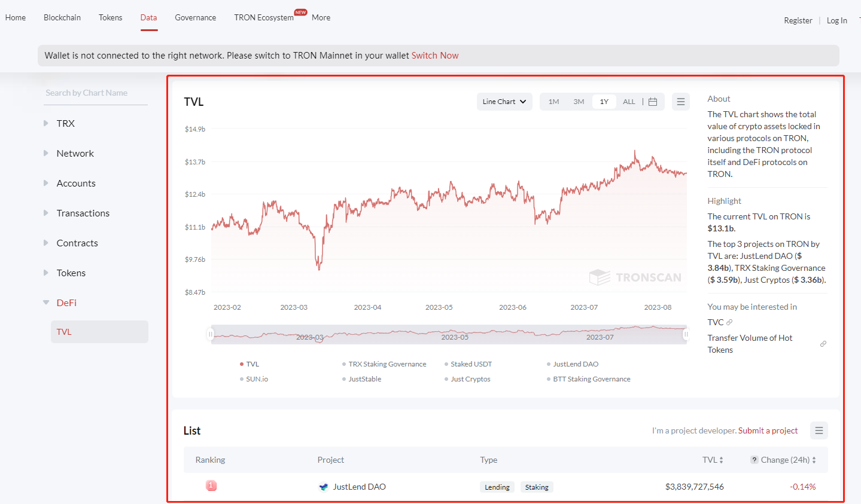
Task: Open the List section hamburger menu
Action: [x=819, y=430]
